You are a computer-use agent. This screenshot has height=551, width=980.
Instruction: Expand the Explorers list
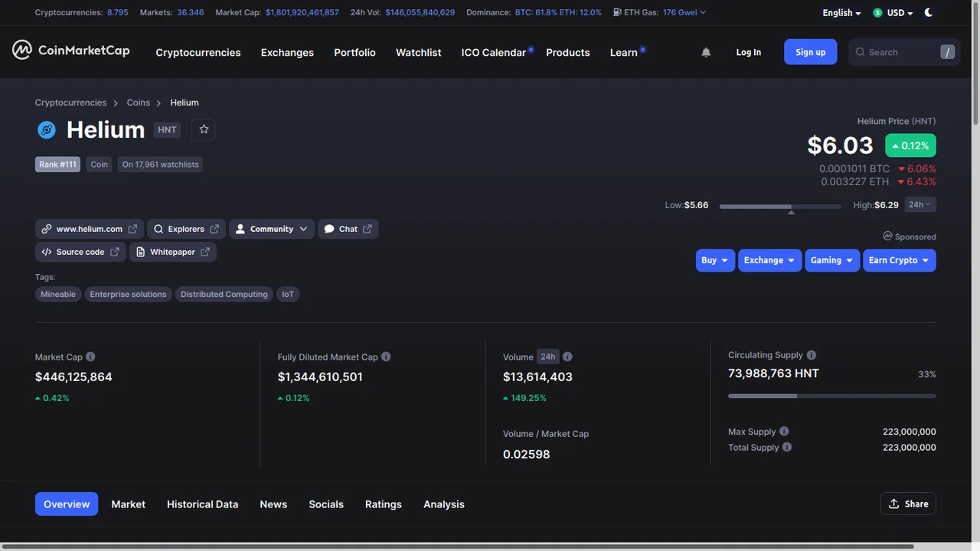click(x=186, y=229)
